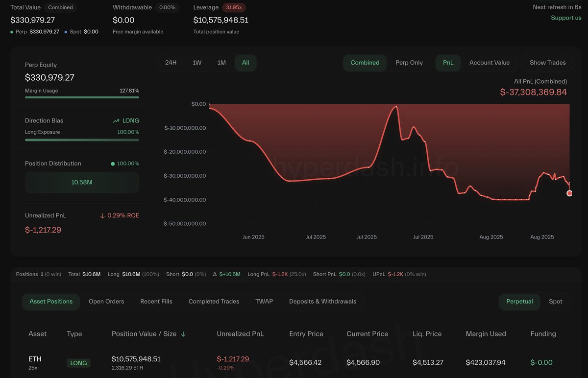588x378 pixels.
Task: Click the $4,566.90 current price cell
Action: pos(364,363)
